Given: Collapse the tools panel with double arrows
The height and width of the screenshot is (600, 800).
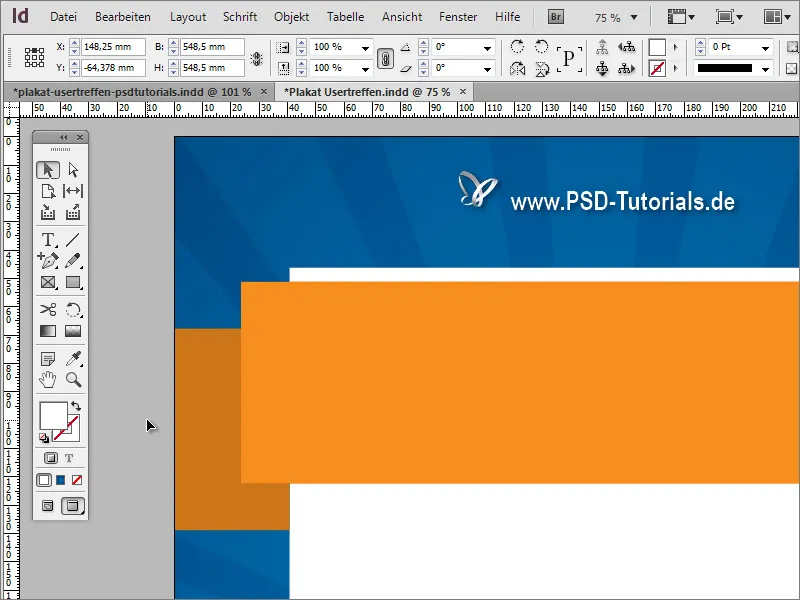Looking at the screenshot, I should coord(63,137).
